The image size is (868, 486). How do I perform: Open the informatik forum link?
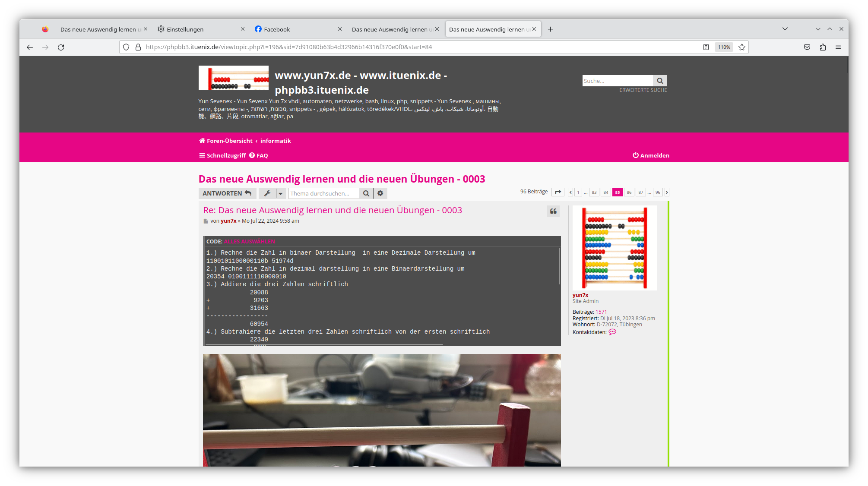[276, 140]
